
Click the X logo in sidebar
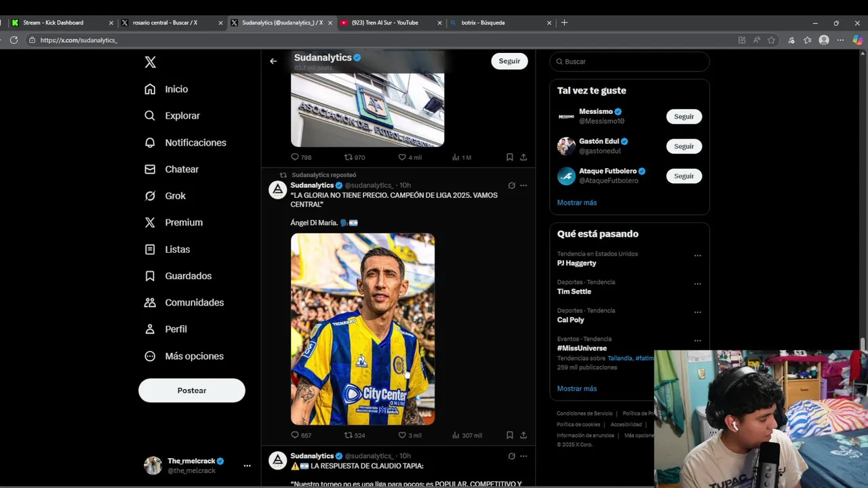(151, 62)
